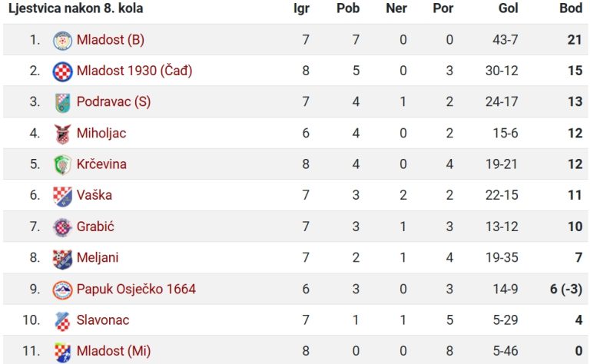This screenshot has width=590, height=364.
Task: Open the Papuk Osječko 1664 team link
Action: pos(136,289)
